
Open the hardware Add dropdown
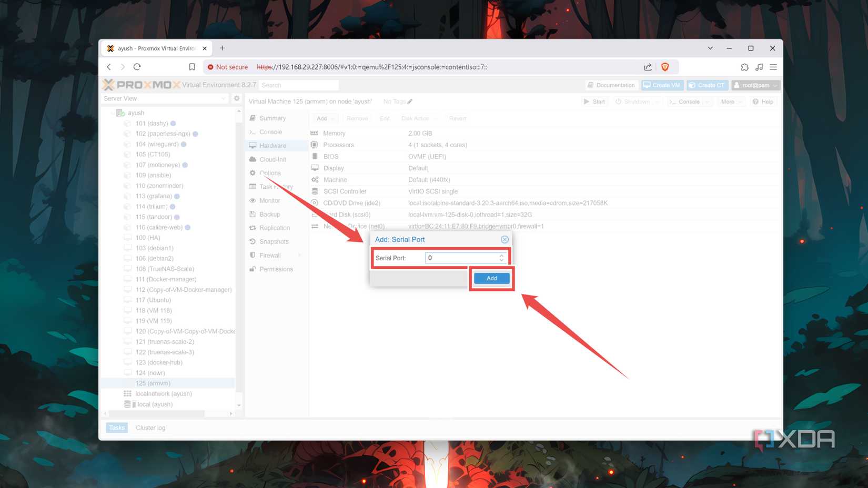(x=326, y=118)
